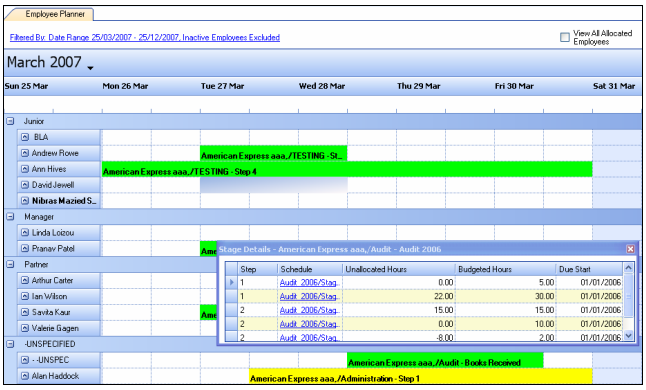Select the row indicator arrow in Stage Details
The height and width of the screenshot is (390, 646).
click(x=232, y=282)
